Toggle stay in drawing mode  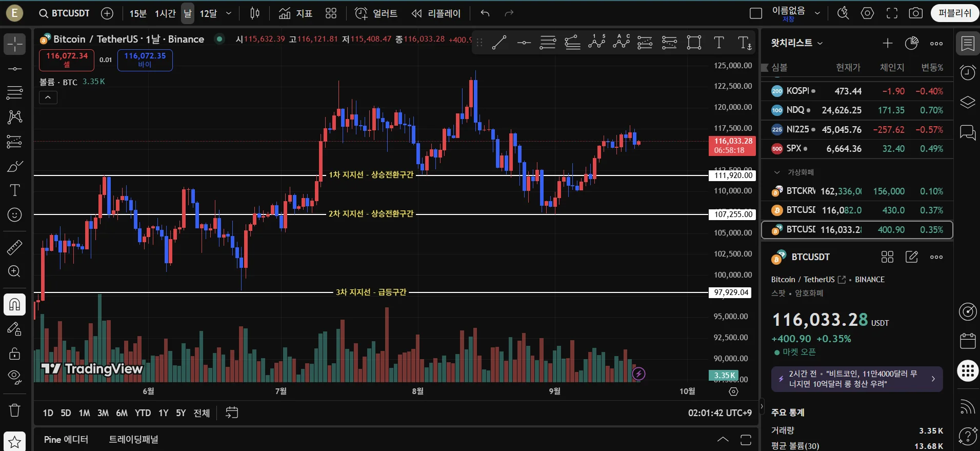(15, 329)
